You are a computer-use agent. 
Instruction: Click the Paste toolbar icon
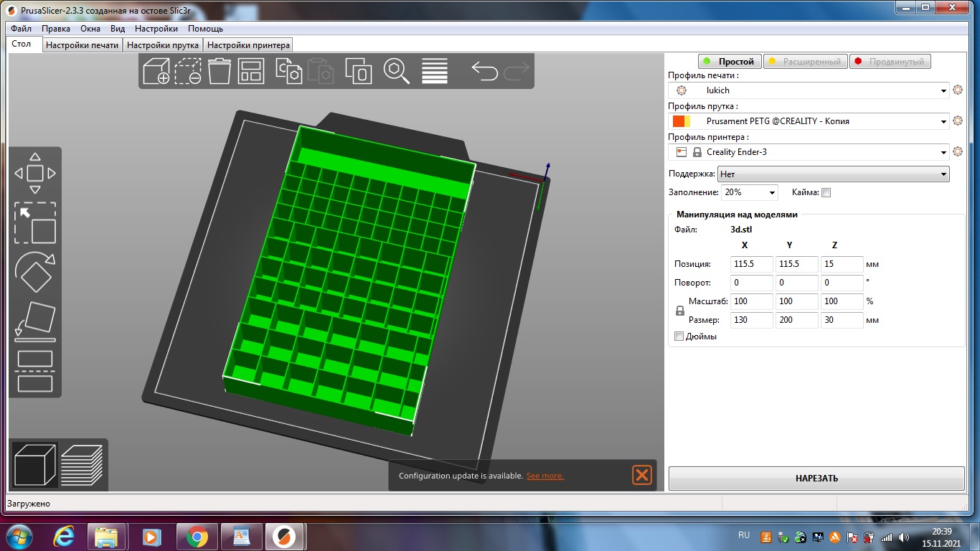(321, 71)
